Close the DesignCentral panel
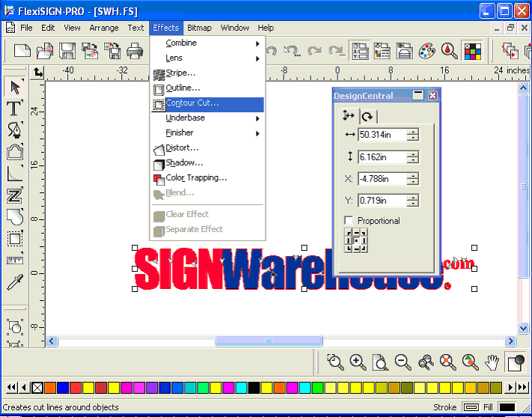The height and width of the screenshot is (417, 532). [432, 95]
